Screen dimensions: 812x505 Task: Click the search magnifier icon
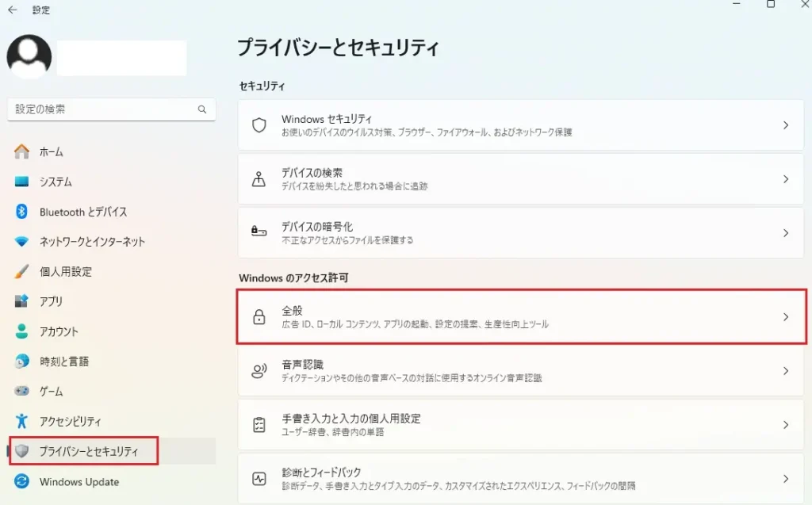tap(202, 109)
